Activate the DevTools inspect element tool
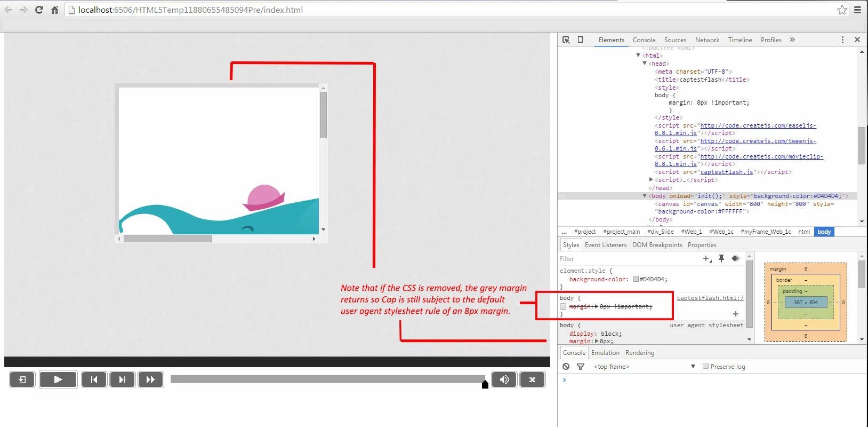 [x=566, y=40]
